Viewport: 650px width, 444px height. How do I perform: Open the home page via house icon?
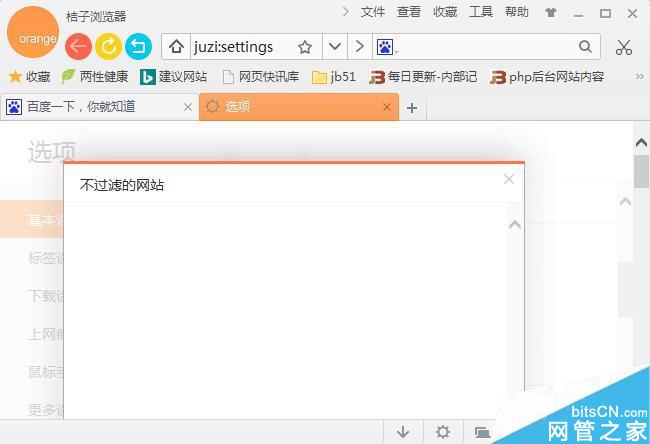(176, 46)
